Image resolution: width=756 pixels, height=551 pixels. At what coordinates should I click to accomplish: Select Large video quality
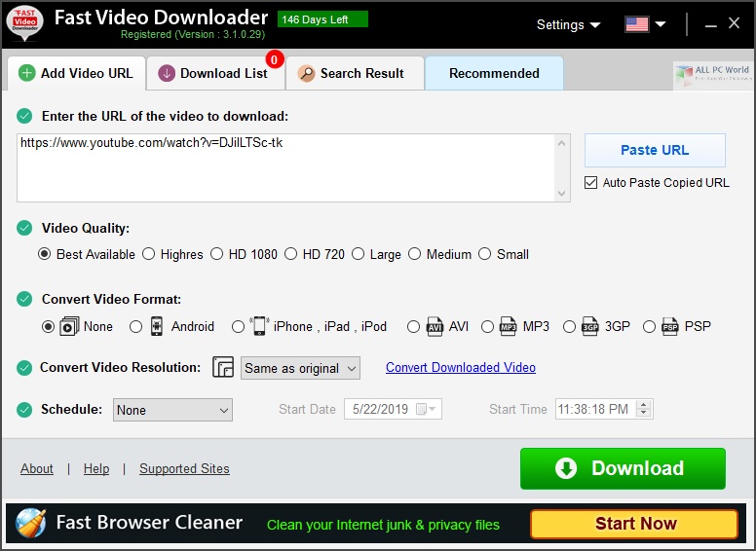[358, 254]
